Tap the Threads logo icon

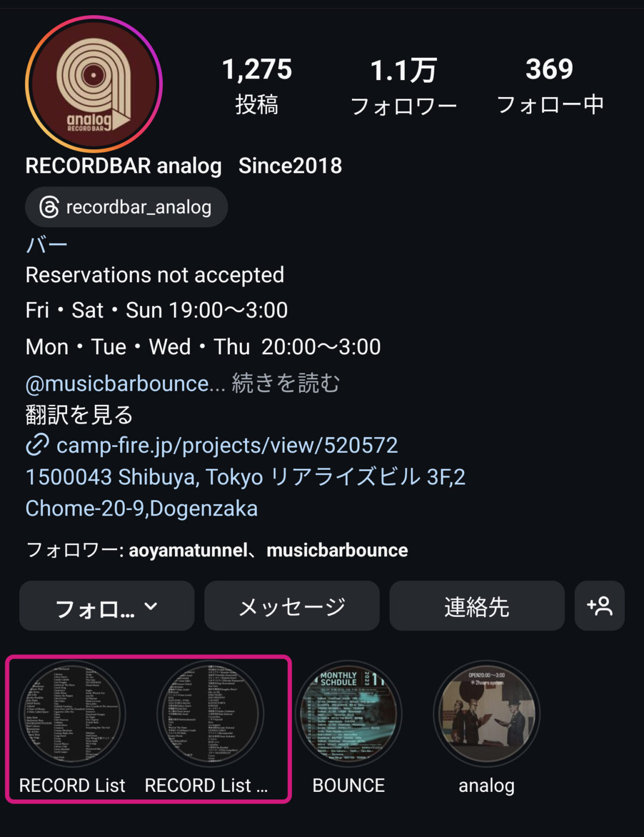click(x=49, y=207)
